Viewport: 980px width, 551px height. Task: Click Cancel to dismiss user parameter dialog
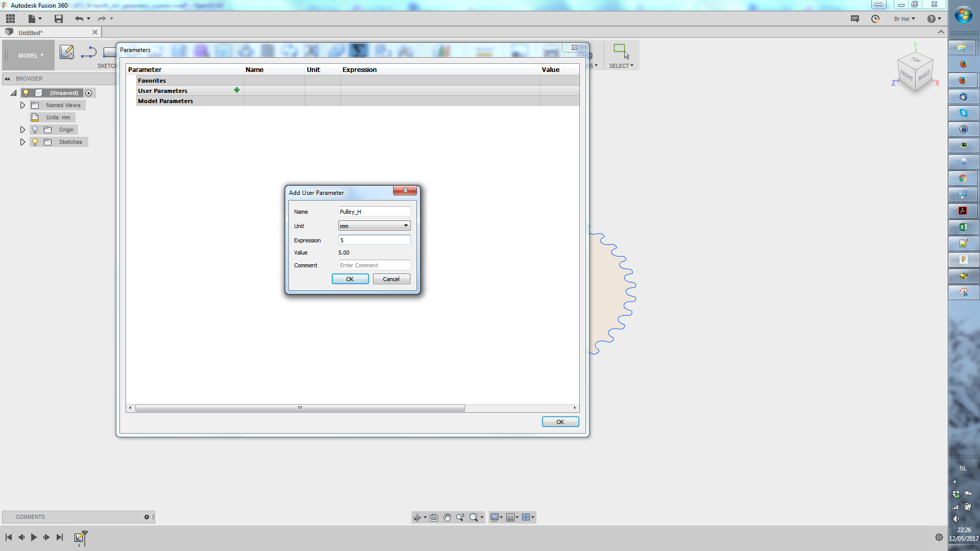pos(390,279)
